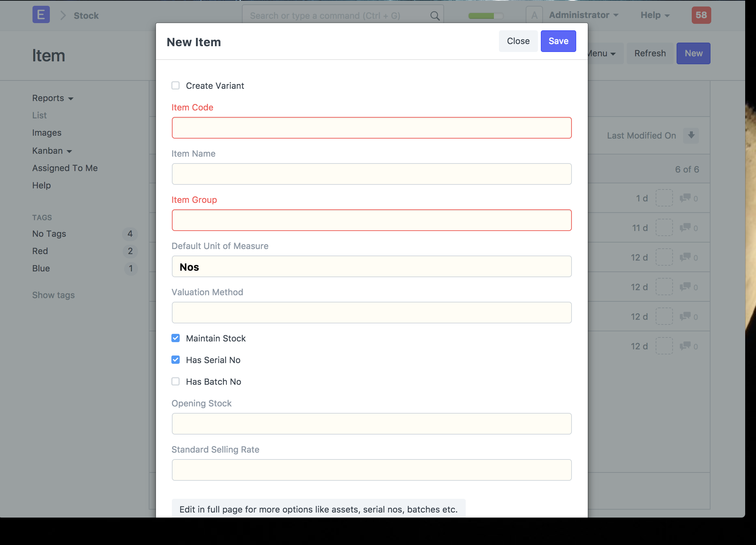This screenshot has height=545, width=756.
Task: Click the comment bubble on the 12 d row
Action: (x=685, y=257)
